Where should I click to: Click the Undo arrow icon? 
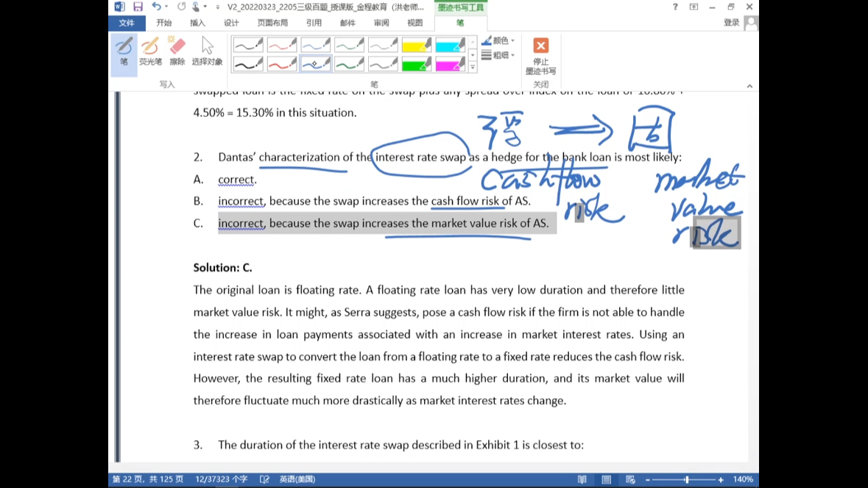point(156,7)
